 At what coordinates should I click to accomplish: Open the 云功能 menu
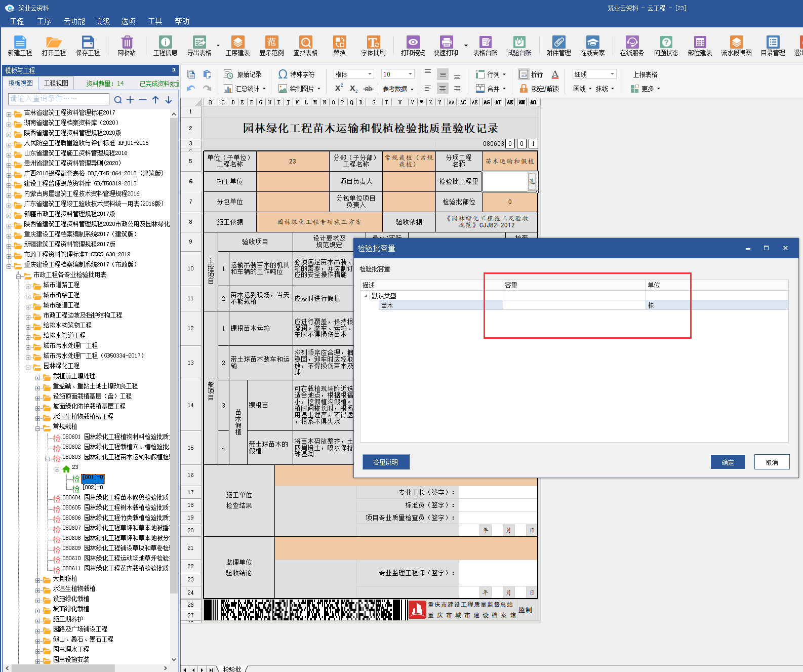click(x=74, y=21)
